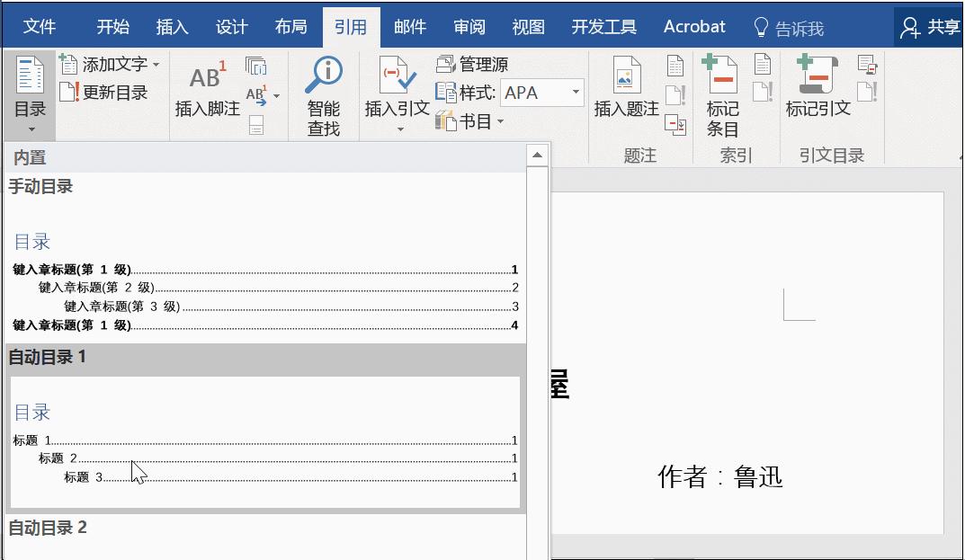Click 告诉我 (Tell Me) in the ribbon
The height and width of the screenshot is (560, 965).
click(x=800, y=27)
